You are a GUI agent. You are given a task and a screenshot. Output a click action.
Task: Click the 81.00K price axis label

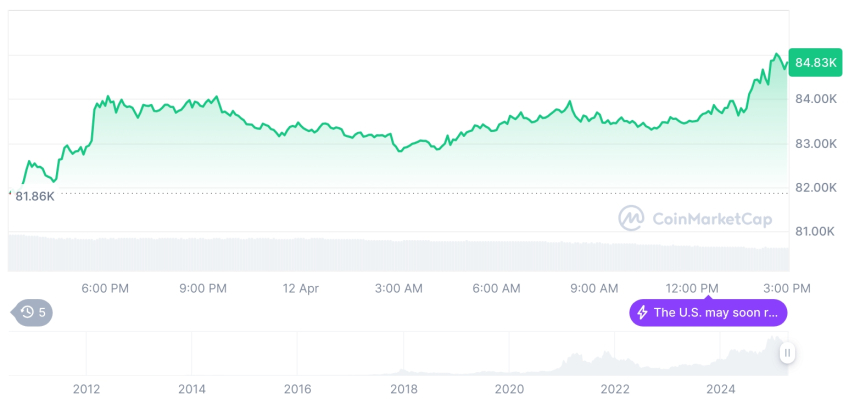[815, 231]
